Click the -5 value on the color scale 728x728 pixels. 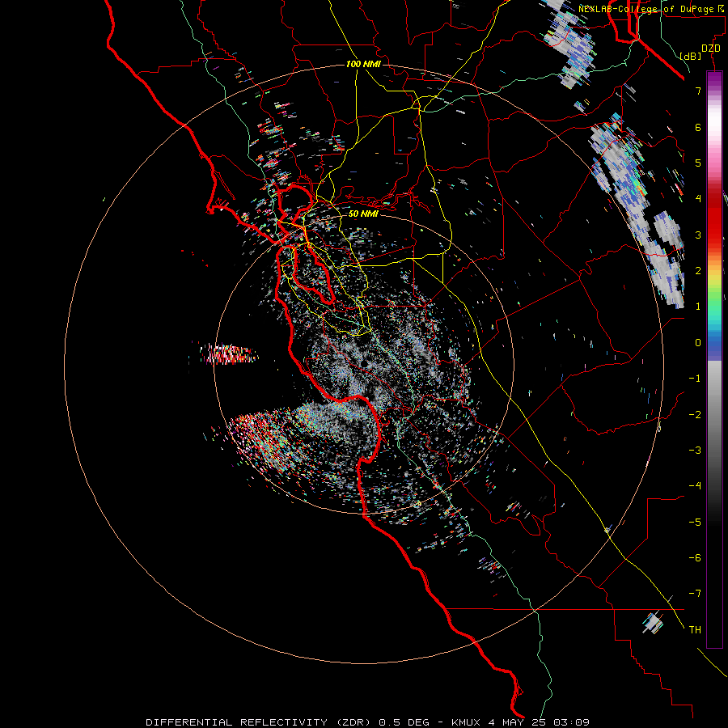click(x=695, y=523)
